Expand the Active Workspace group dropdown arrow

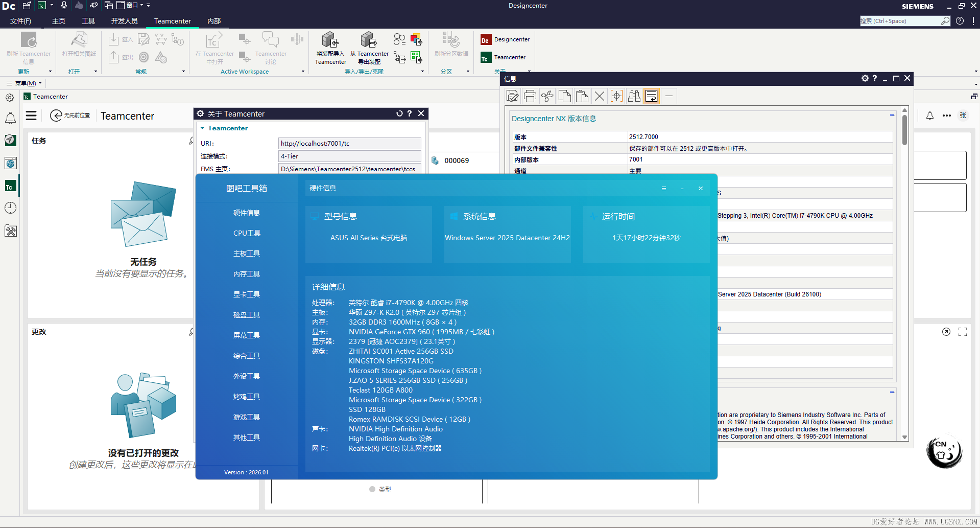click(303, 72)
